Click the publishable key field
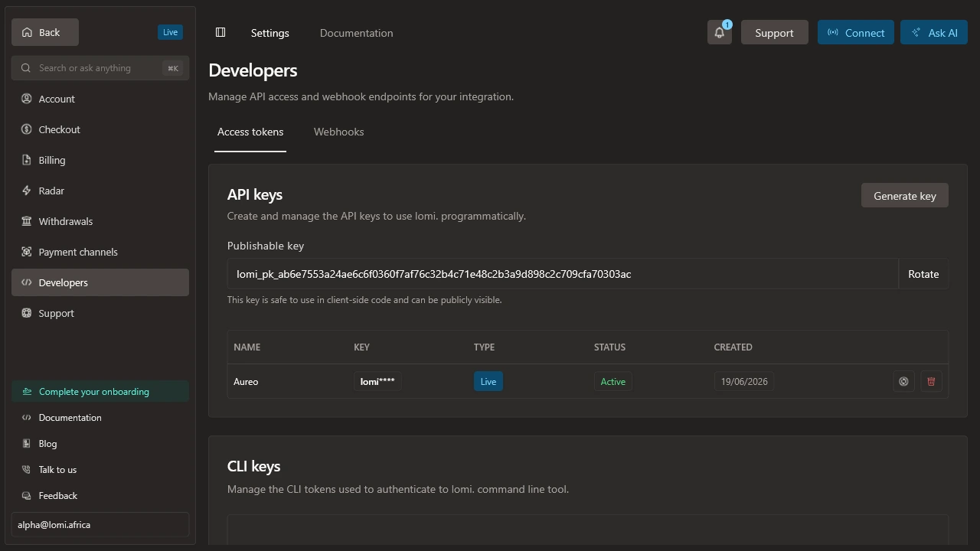The image size is (980, 551). (563, 274)
